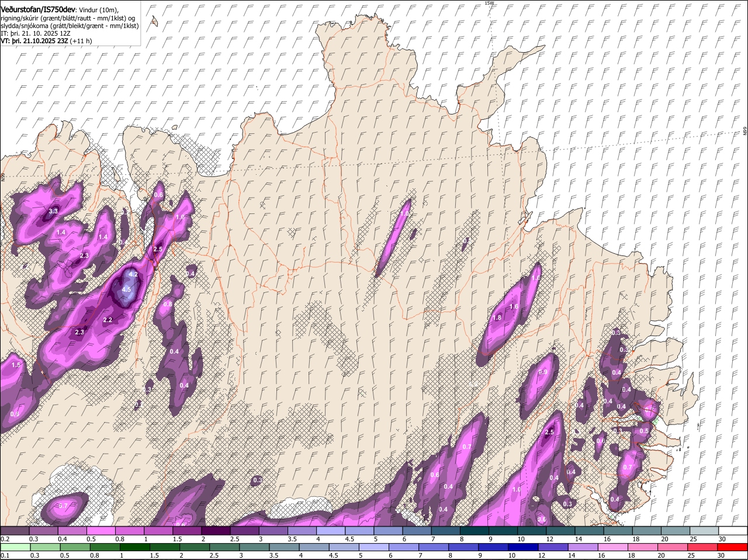Click the Veðurstofan/IS750dev title text

click(x=38, y=10)
